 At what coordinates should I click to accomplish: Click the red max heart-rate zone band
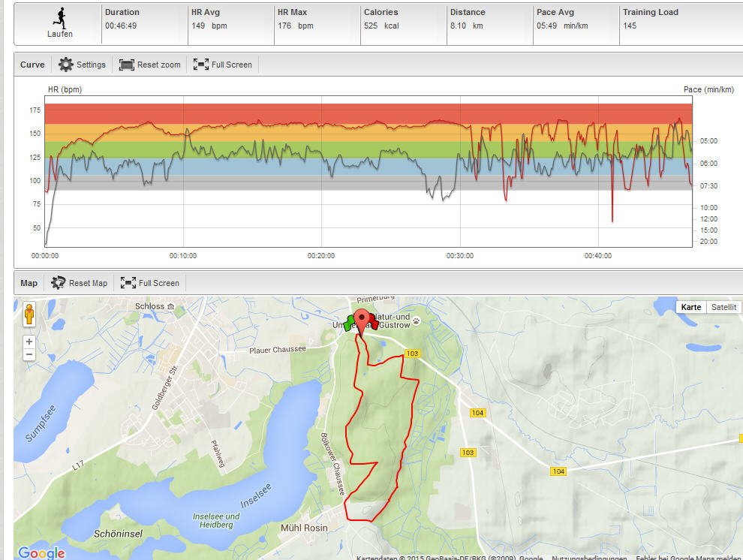coord(368,113)
